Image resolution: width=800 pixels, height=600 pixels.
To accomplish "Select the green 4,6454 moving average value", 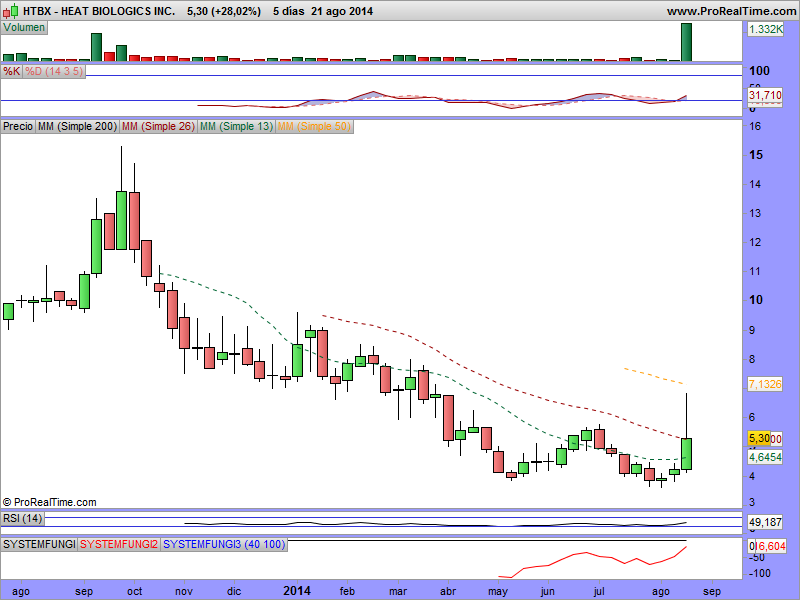I will point(765,457).
